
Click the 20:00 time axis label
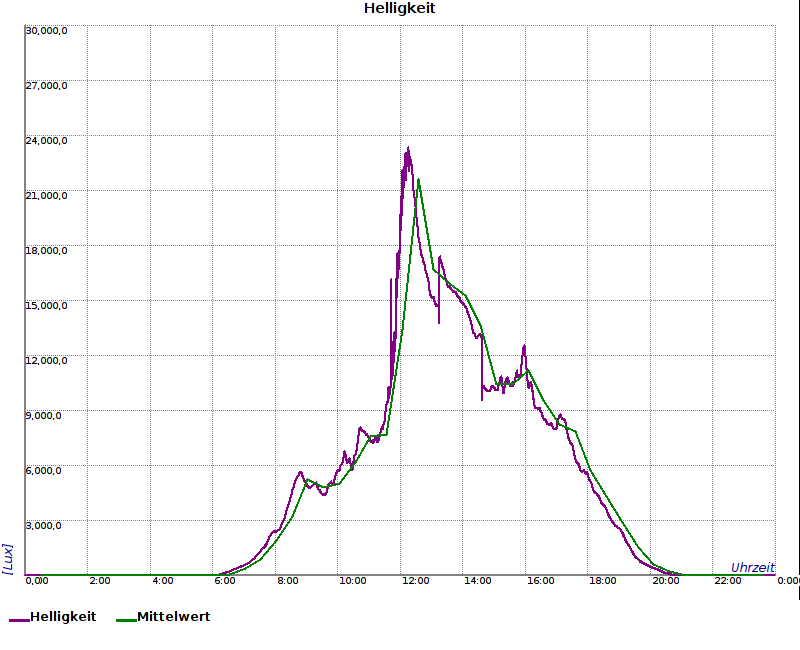pos(665,581)
